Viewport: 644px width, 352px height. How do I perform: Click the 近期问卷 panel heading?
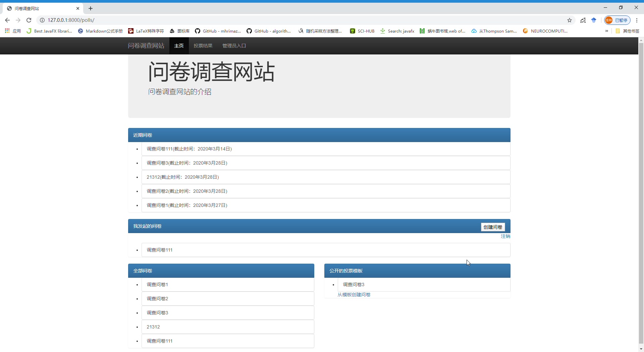coord(319,135)
